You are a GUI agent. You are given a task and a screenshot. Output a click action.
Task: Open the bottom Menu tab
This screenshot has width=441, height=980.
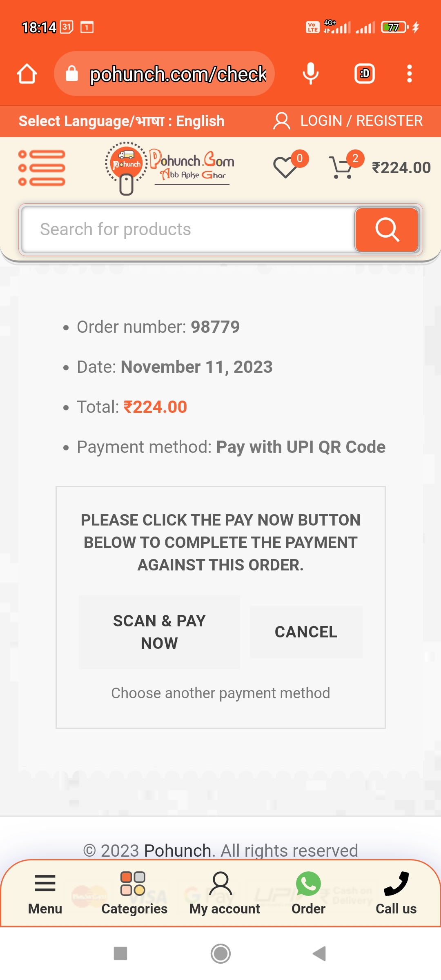(x=45, y=893)
